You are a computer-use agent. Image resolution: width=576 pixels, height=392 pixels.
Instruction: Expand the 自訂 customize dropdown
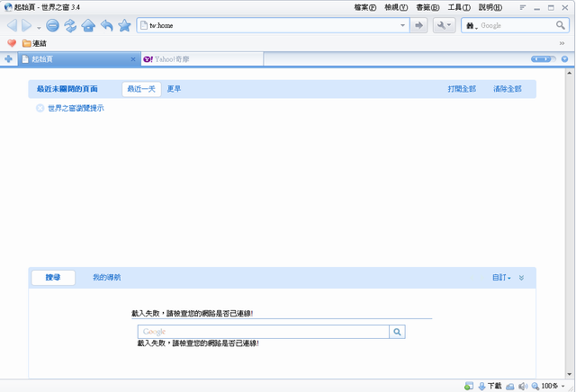point(501,278)
